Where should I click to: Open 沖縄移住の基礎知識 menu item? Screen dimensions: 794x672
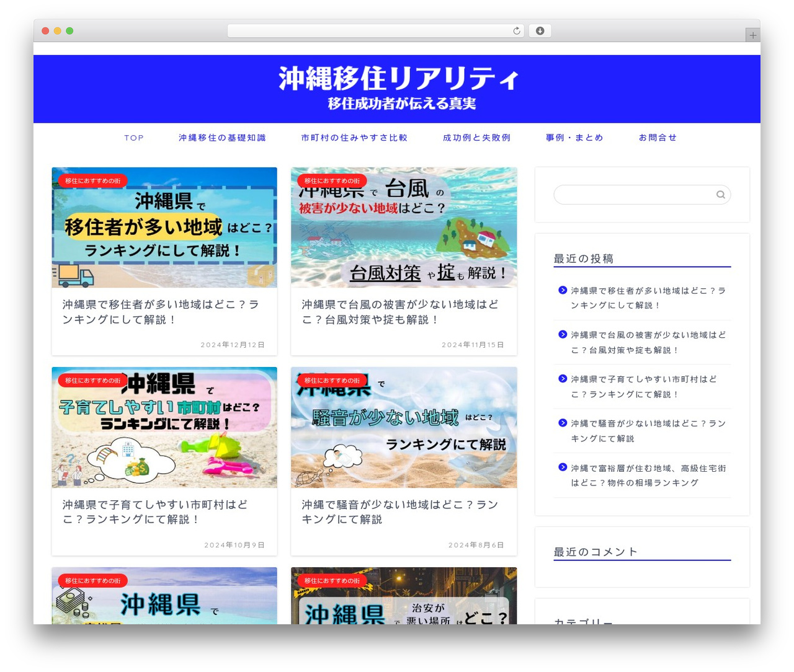point(222,138)
